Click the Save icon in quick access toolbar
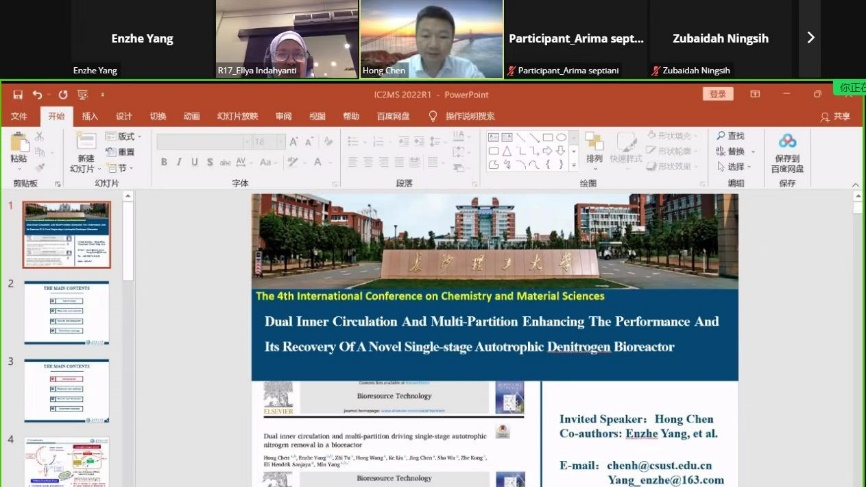This screenshot has width=866, height=487. click(18, 95)
